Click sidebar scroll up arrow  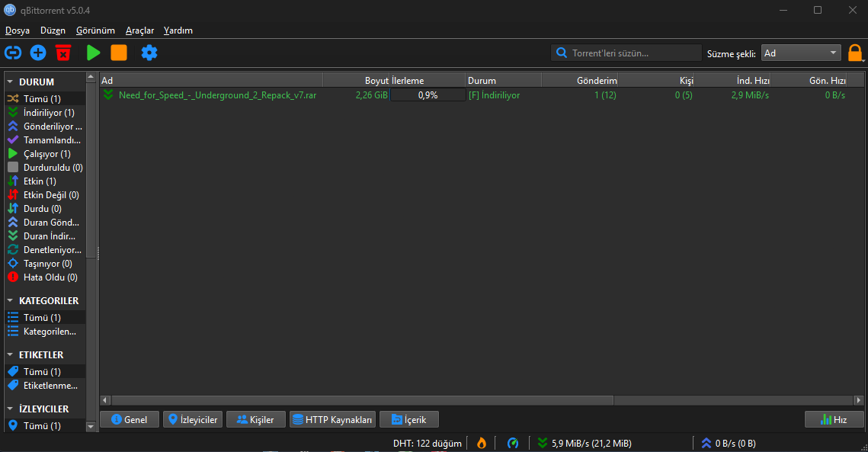91,77
